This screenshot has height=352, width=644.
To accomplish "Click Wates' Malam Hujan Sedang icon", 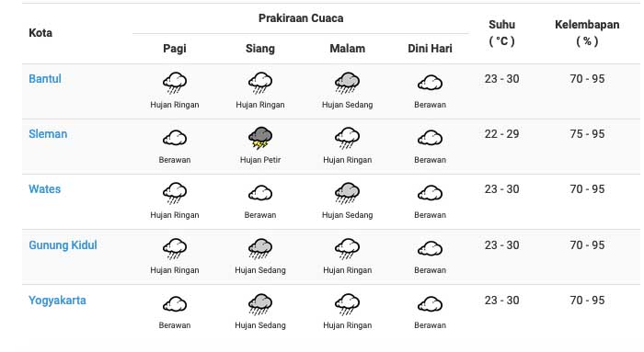I will click(x=347, y=193).
